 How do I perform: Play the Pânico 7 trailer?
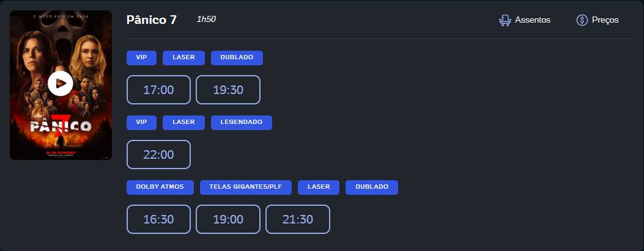tap(61, 84)
